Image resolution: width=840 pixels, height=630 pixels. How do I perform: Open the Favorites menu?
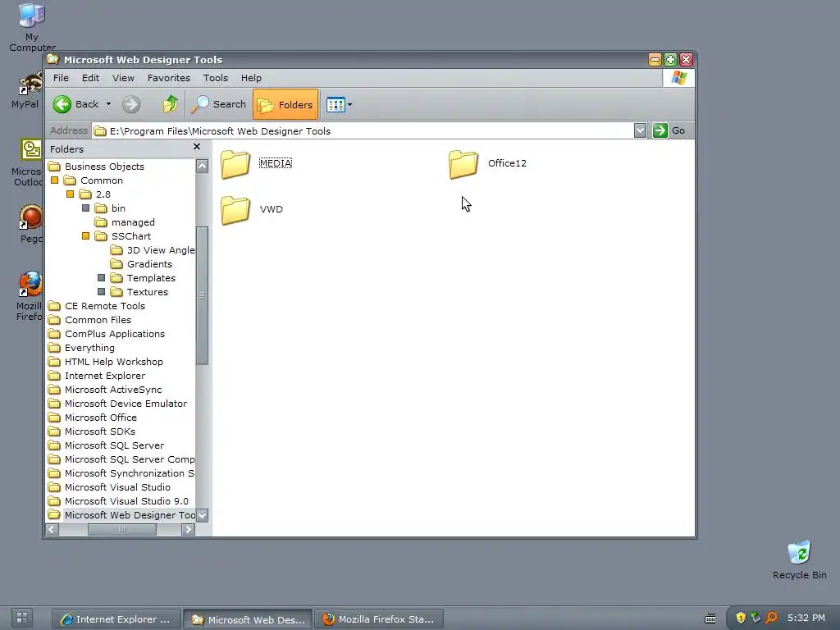[169, 78]
